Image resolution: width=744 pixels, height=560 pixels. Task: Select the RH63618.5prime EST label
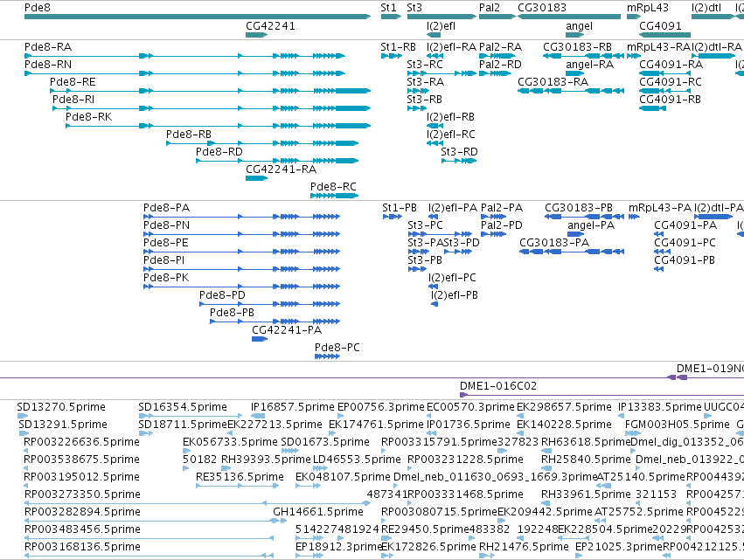pyautogui.click(x=586, y=442)
